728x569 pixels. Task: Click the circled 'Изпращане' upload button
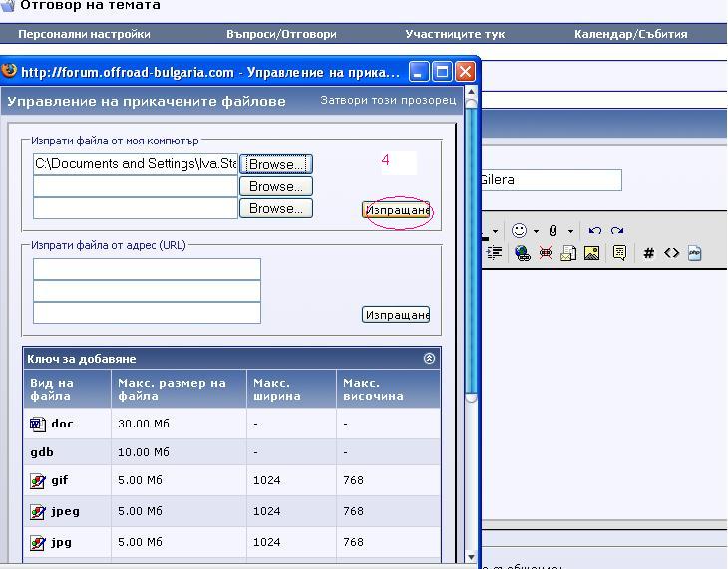click(396, 210)
